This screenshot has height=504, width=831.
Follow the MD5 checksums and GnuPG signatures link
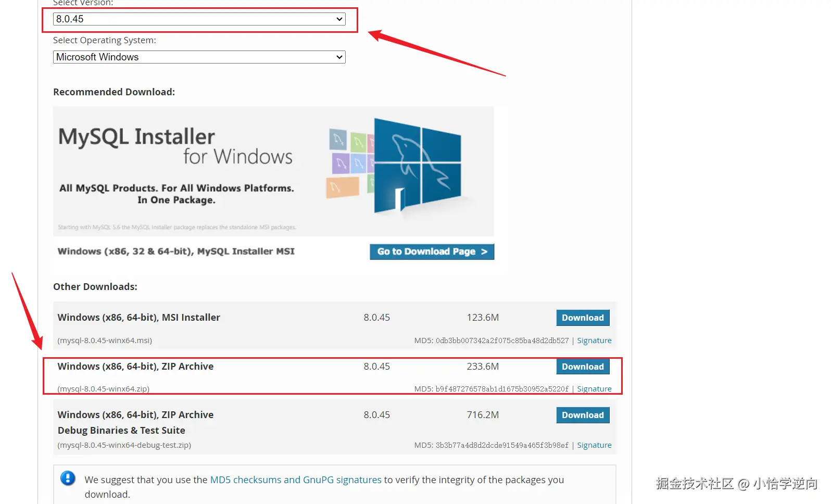pos(296,480)
